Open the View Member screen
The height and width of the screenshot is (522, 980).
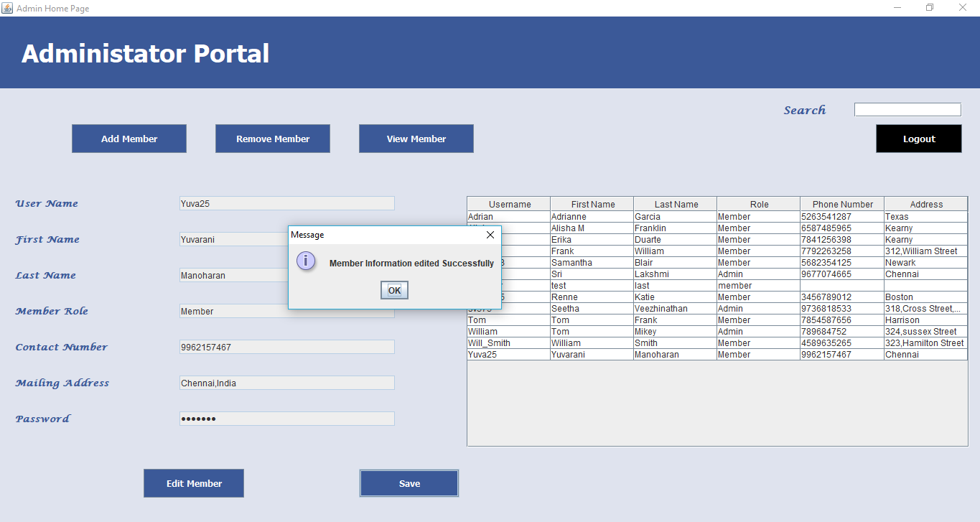click(x=416, y=139)
